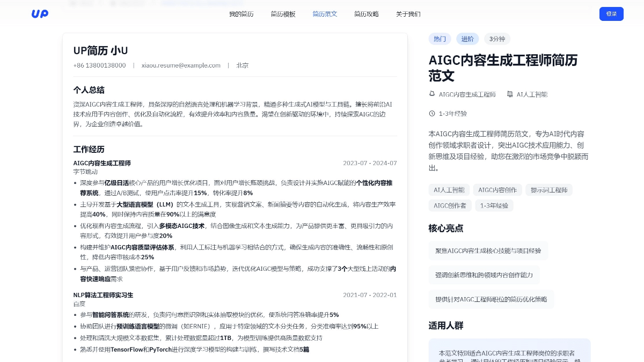Click the clock icon beside 1-3年经验
The width and height of the screenshot is (644, 362).
pyautogui.click(x=432, y=114)
